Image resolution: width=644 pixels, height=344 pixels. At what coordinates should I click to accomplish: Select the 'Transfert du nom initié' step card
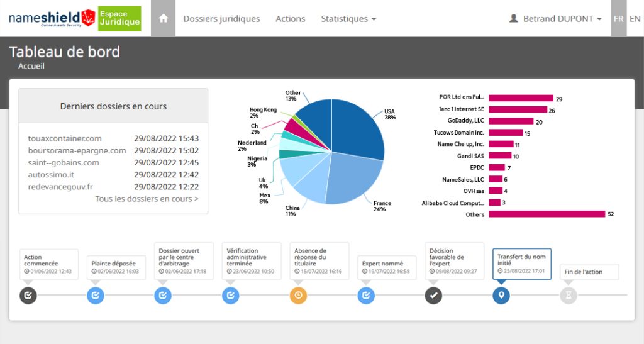click(x=521, y=264)
